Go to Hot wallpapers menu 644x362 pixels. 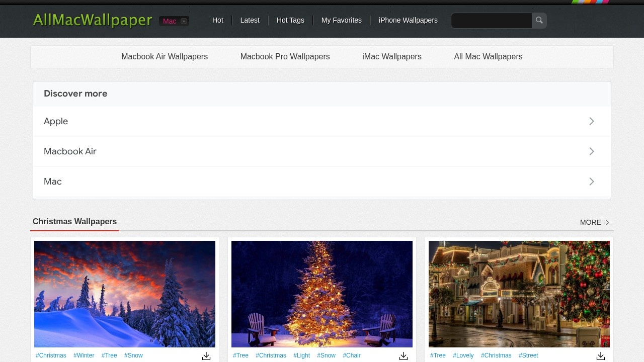(217, 20)
